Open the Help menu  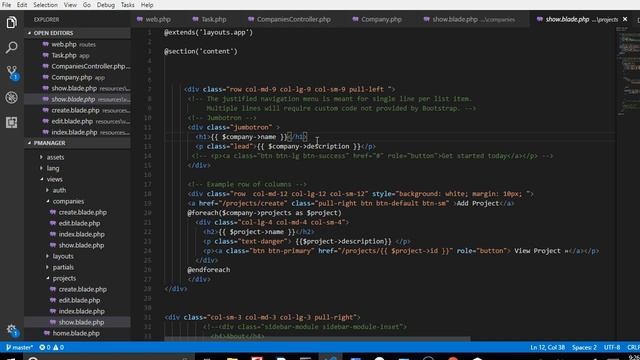pyautogui.click(x=147, y=5)
